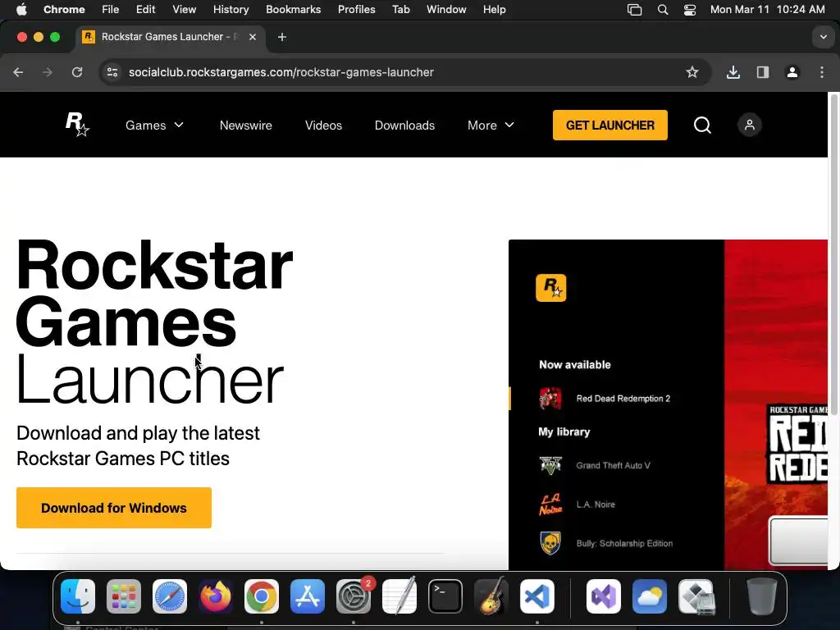Open the History menu

(x=231, y=9)
